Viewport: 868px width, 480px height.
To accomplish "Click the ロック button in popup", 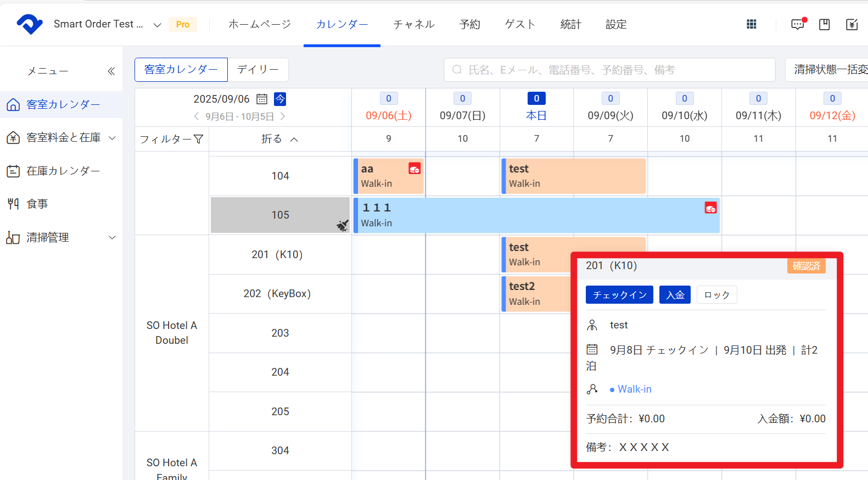I will [x=716, y=295].
